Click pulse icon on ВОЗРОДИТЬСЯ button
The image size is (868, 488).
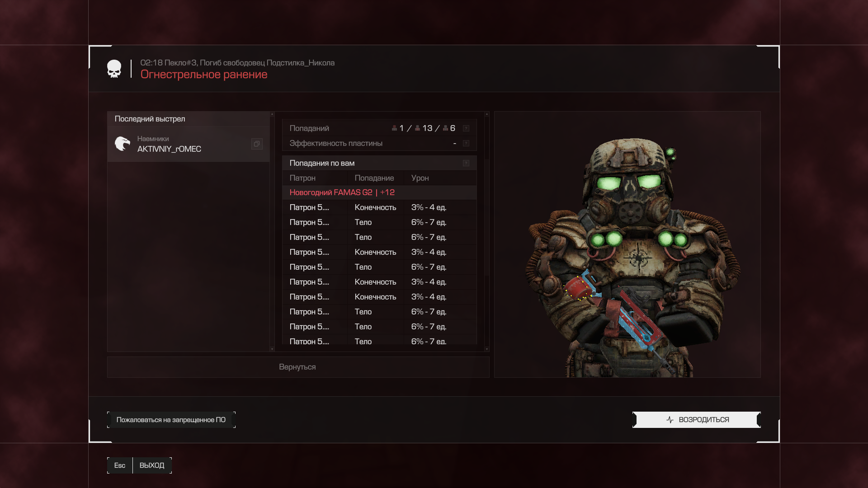coord(670,420)
